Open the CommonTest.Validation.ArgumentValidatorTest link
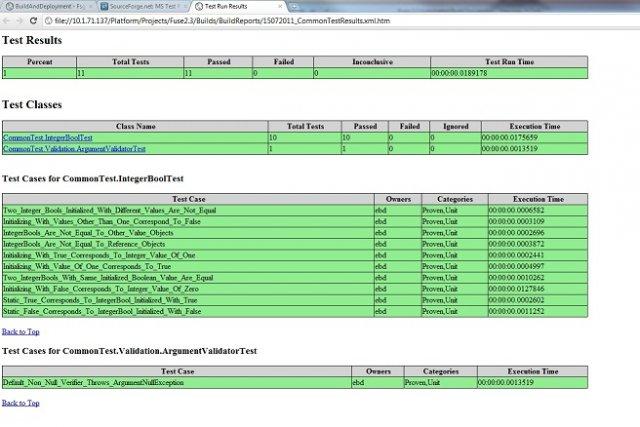 pos(74,148)
